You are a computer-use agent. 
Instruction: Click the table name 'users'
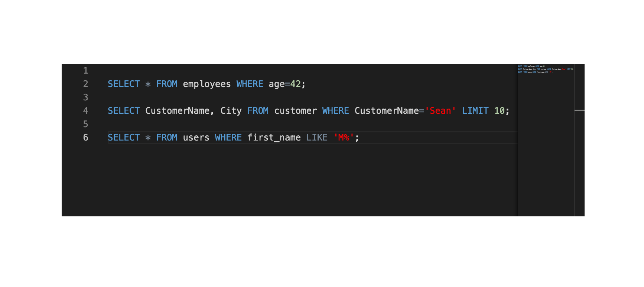point(196,138)
